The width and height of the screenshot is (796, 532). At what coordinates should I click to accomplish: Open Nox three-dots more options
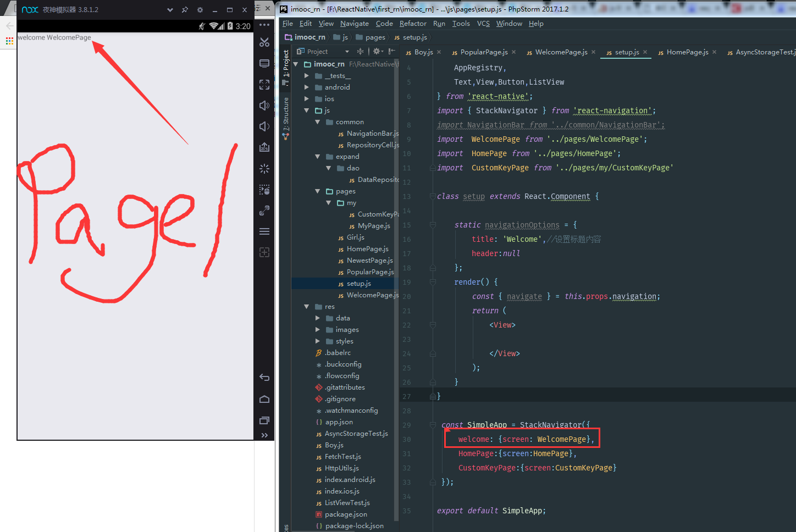(264, 25)
